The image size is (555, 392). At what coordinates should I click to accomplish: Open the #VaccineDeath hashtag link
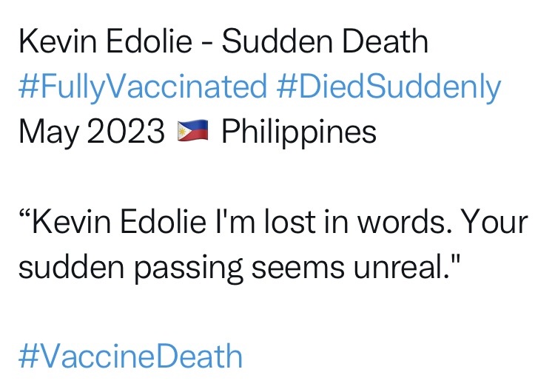(x=130, y=356)
